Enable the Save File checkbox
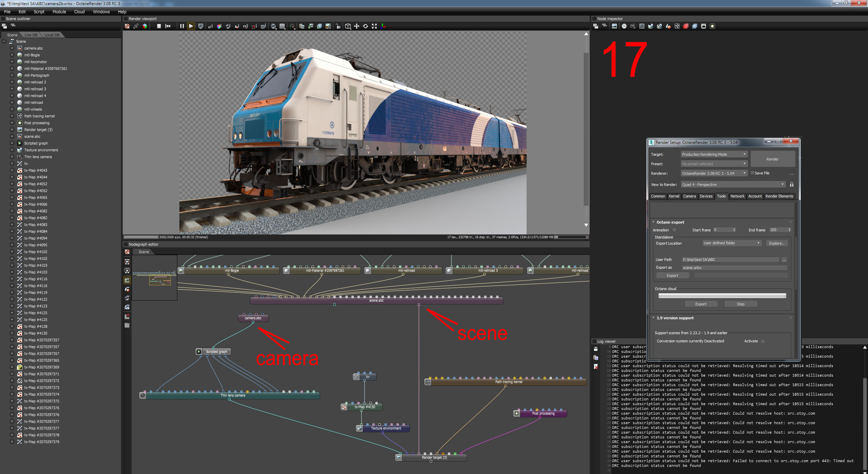The height and width of the screenshot is (474, 868). [752, 173]
